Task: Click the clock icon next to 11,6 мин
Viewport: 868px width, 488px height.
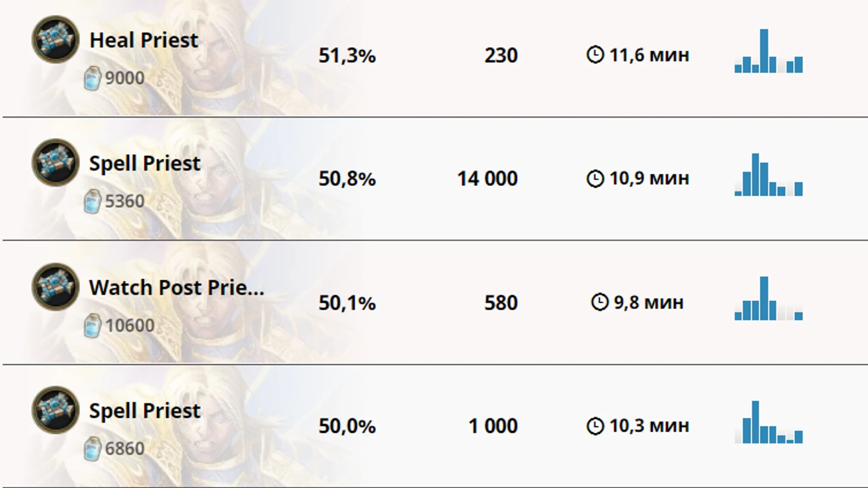Action: point(595,55)
